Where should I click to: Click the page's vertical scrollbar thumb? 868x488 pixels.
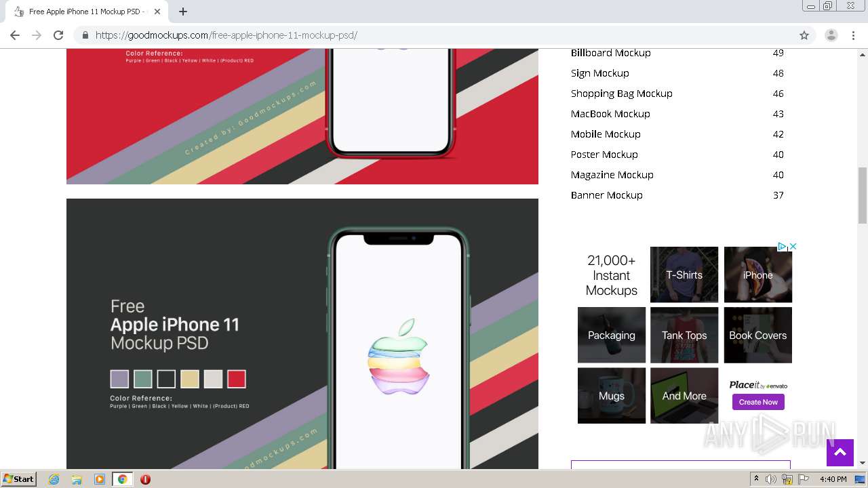(863, 195)
